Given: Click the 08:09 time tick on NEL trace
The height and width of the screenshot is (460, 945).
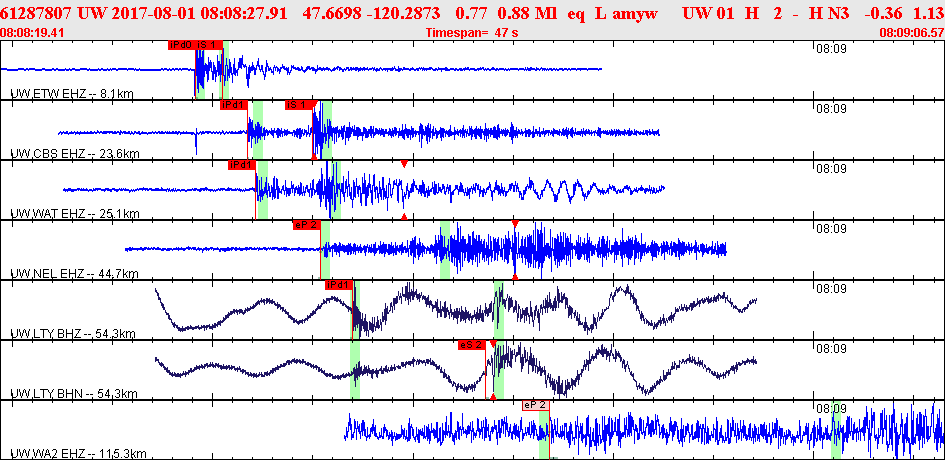Looking at the screenshot, I should point(831,229).
